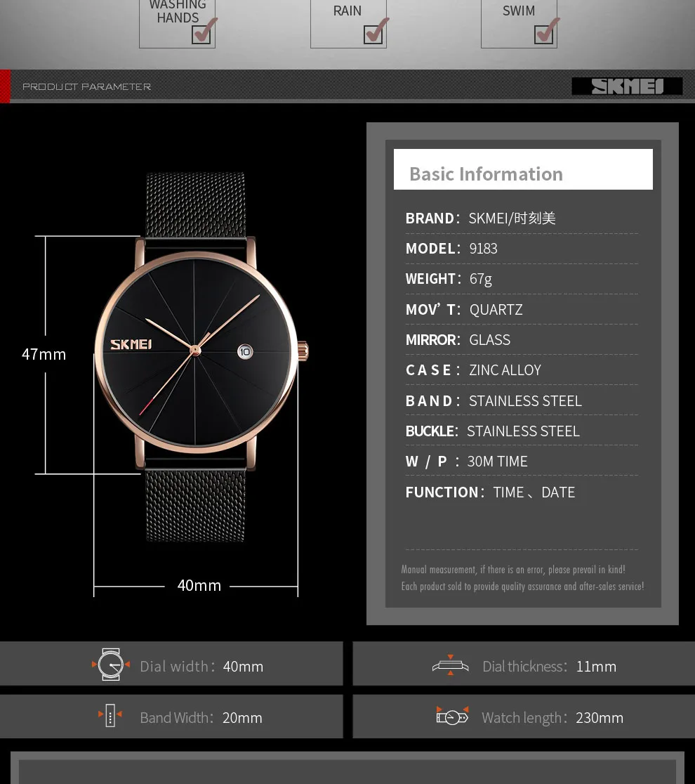This screenshot has width=695, height=784.
Task: Click the manual measurement disclaimer line
Action: (x=513, y=570)
